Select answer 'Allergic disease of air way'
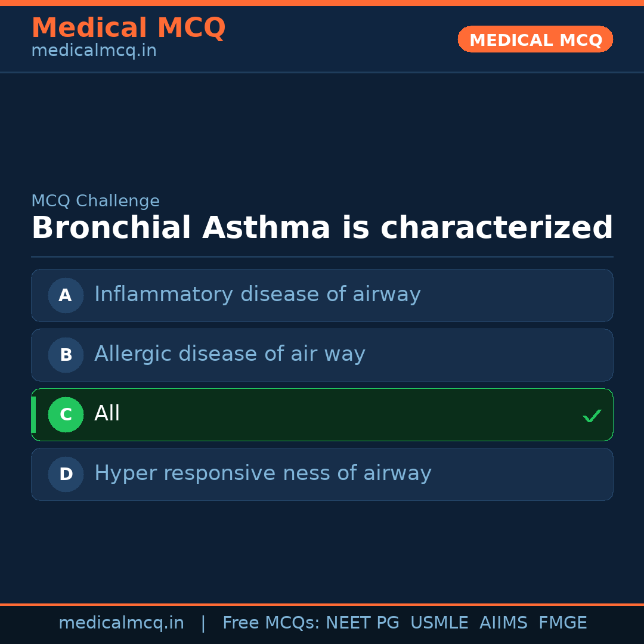This screenshot has width=644, height=644. 230,354
